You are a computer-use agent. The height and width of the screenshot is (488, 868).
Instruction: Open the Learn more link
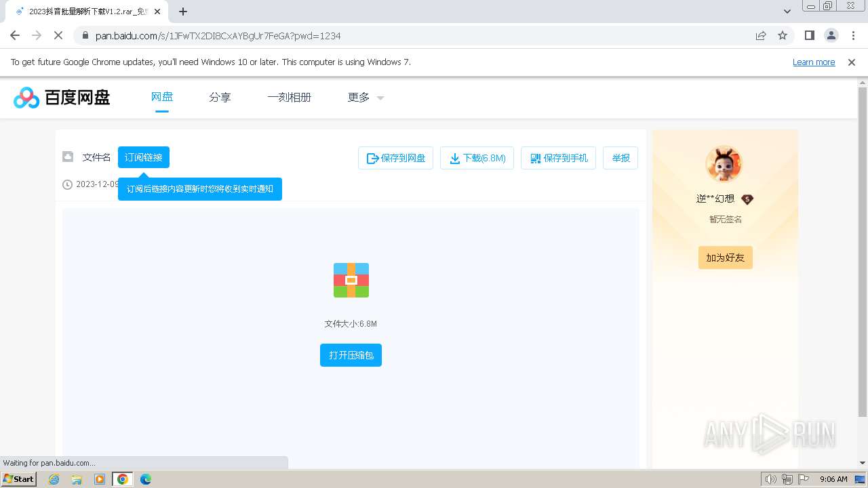tap(814, 62)
